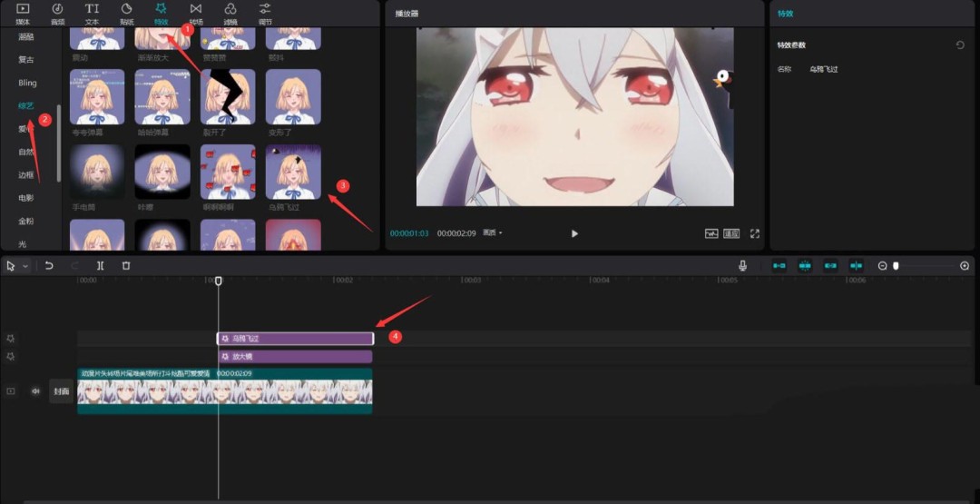The height and width of the screenshot is (504, 980).
Task: Pick the 哈哈弹幕 effect thumbnail
Action: pos(162,97)
